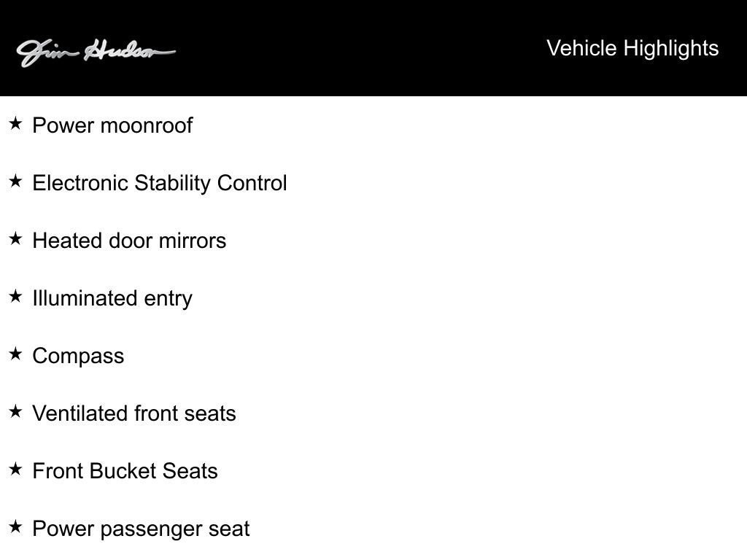The width and height of the screenshot is (747, 560).
Task: Select the Heated door mirrors text
Action: (x=129, y=241)
